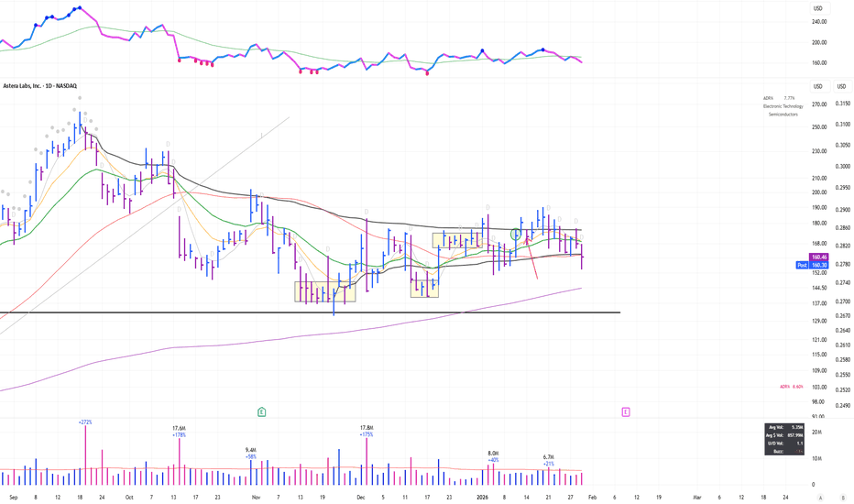Click the 8.0M volume label
Screen dimensions: 854x504
pyautogui.click(x=494, y=454)
